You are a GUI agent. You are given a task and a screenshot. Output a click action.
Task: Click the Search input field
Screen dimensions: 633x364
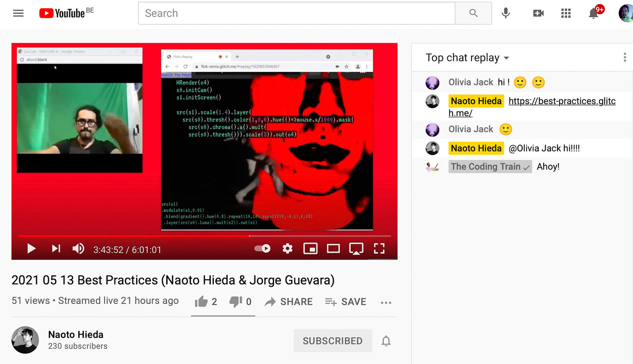[296, 13]
